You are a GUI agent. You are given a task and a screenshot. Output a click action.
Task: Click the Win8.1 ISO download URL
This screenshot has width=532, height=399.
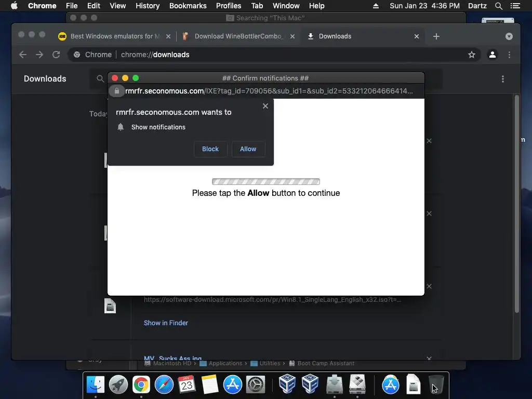point(272,300)
